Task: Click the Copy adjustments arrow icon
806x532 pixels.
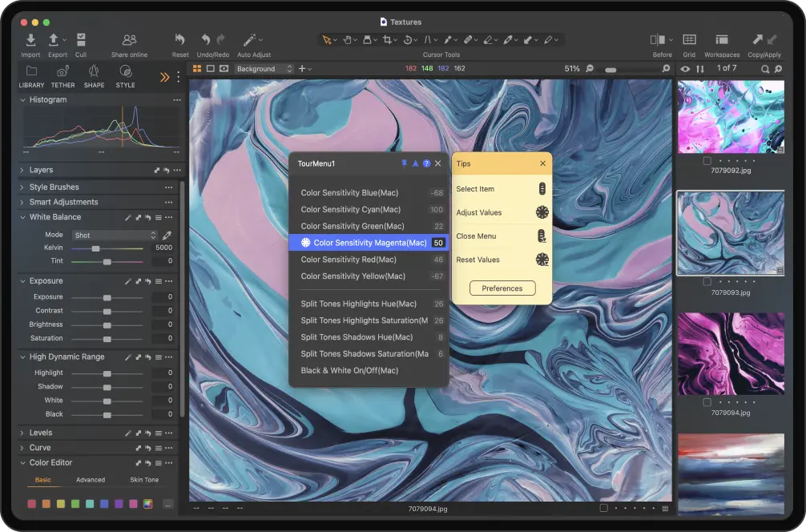Action: (x=757, y=39)
